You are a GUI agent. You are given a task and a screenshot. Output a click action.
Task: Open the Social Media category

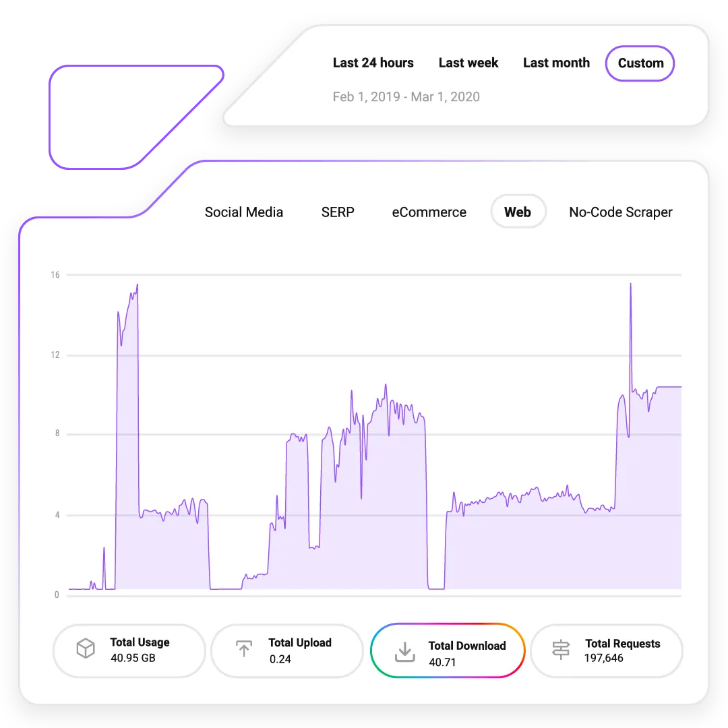click(x=244, y=212)
